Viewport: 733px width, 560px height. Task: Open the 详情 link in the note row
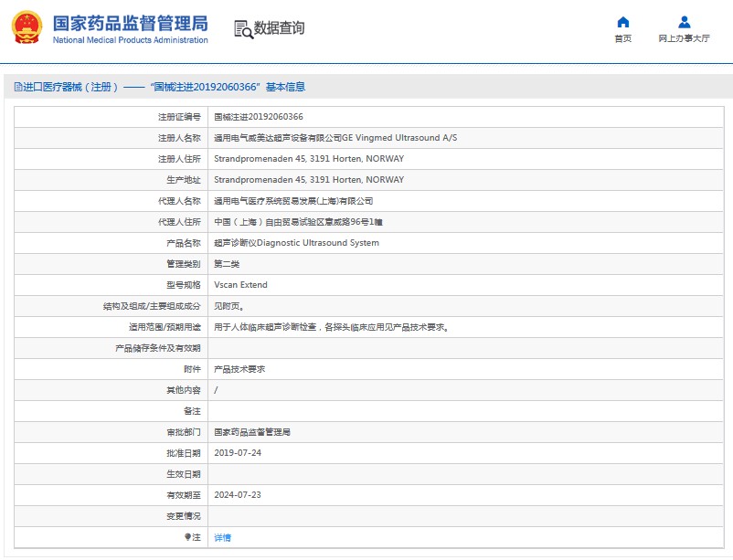pos(222,537)
